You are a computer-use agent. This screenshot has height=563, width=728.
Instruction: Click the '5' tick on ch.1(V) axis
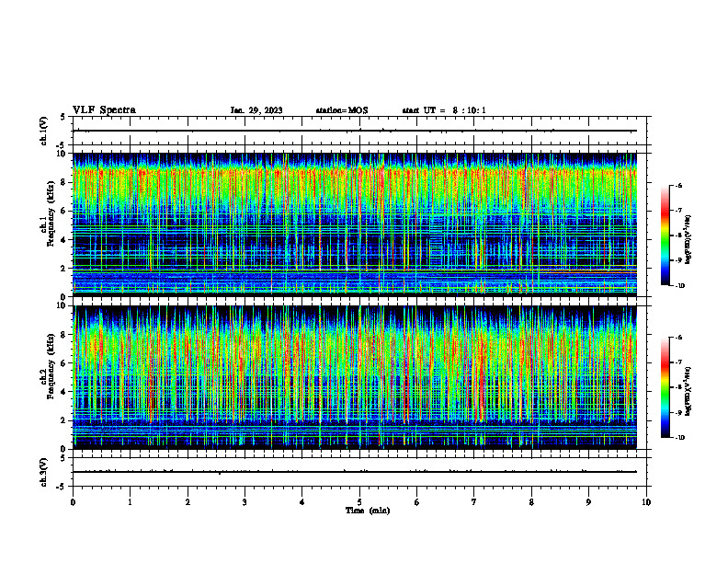(63, 117)
